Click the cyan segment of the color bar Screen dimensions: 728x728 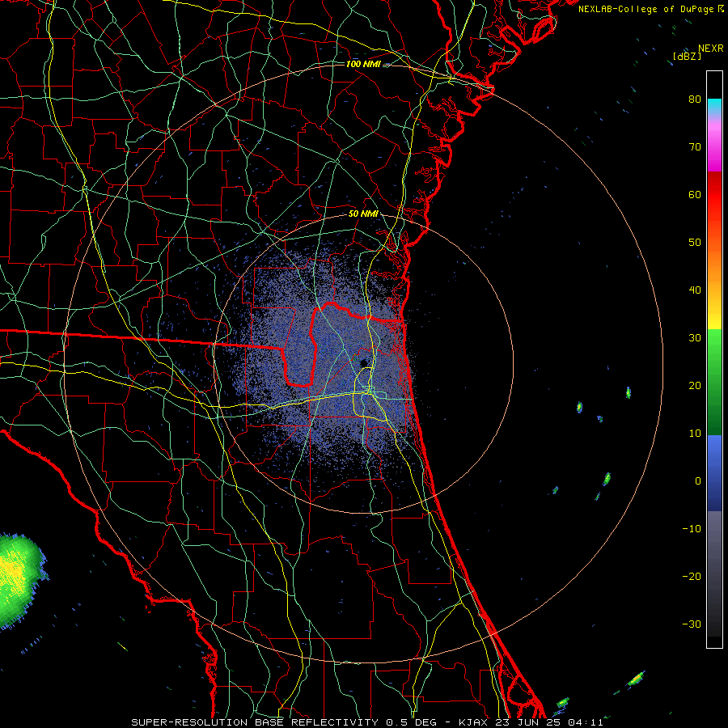(714, 106)
